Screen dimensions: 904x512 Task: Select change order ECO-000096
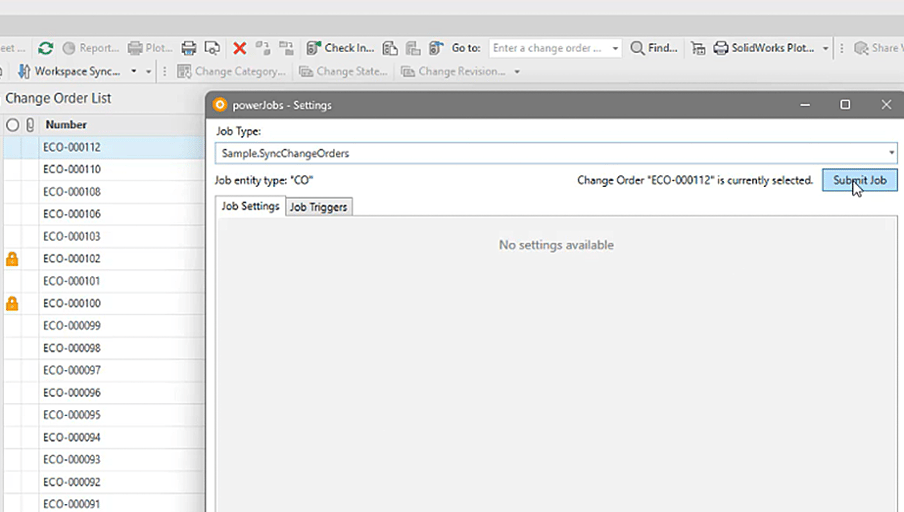[x=71, y=393]
